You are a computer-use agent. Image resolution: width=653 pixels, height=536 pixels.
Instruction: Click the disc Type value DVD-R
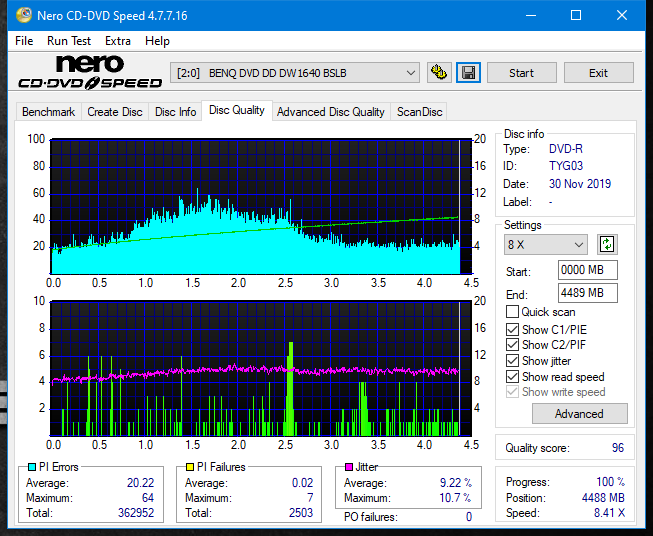[566, 149]
